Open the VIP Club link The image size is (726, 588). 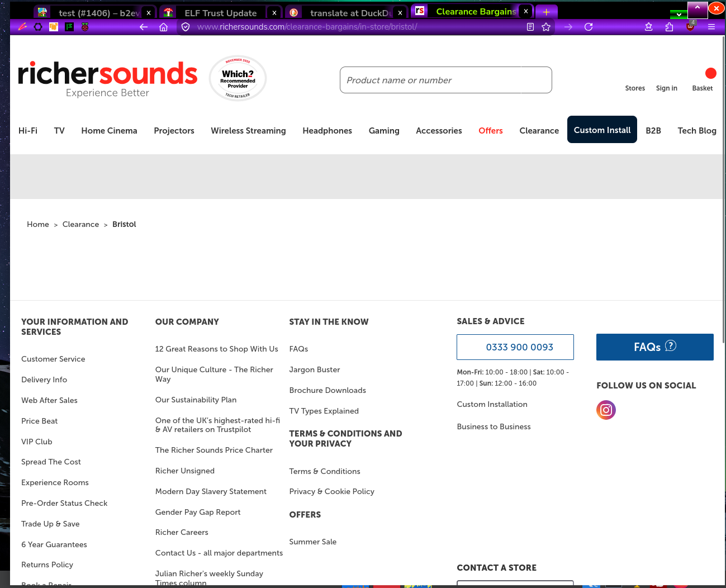click(x=37, y=442)
